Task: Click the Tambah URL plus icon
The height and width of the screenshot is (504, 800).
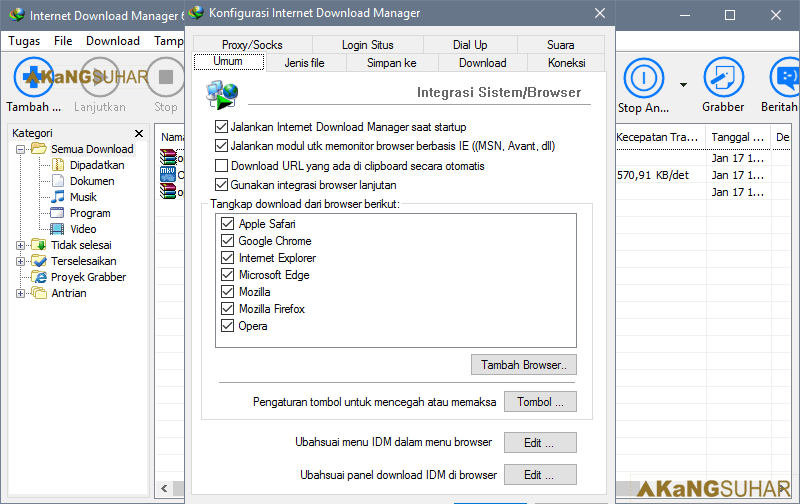Action: [x=34, y=78]
